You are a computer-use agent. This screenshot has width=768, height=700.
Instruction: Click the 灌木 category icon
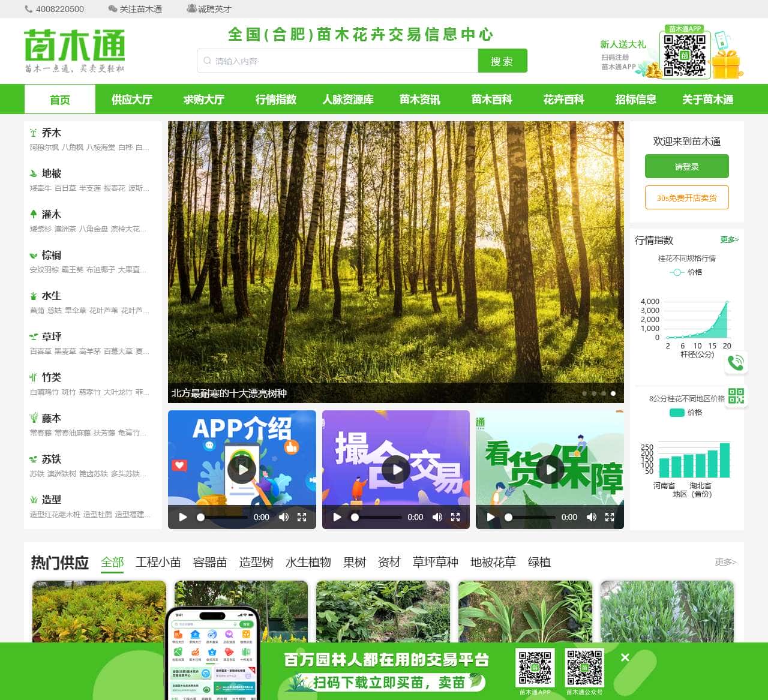point(34,214)
